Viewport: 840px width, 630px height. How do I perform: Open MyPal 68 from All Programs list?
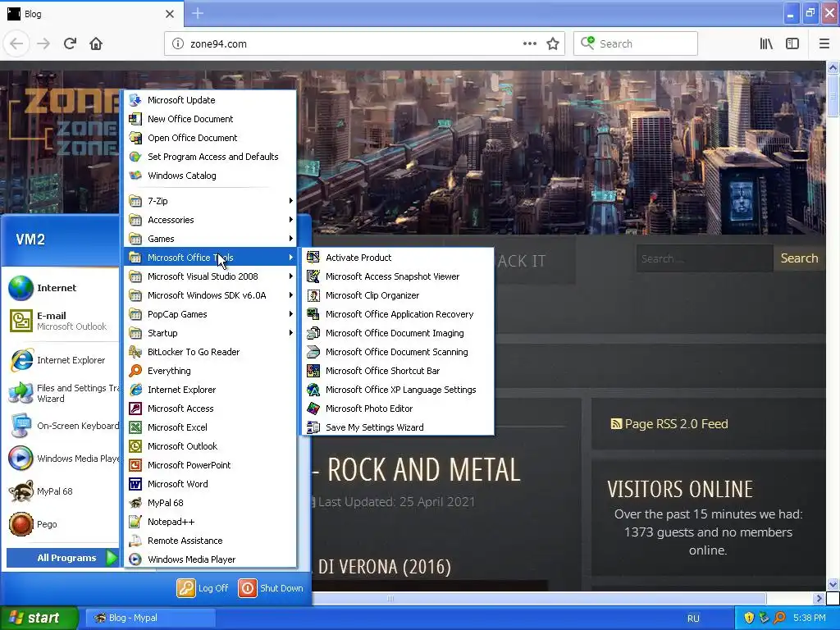pyautogui.click(x=210, y=503)
